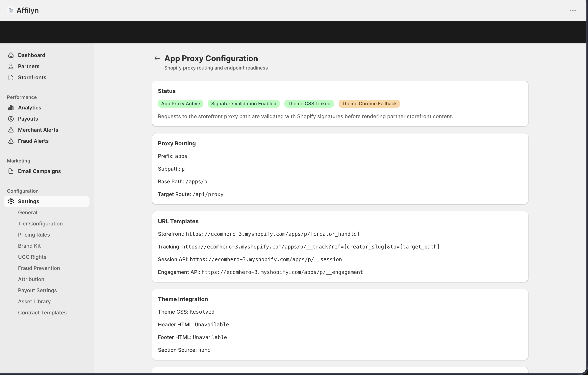Open Brand Kit settings
588x375 pixels.
[x=29, y=246]
